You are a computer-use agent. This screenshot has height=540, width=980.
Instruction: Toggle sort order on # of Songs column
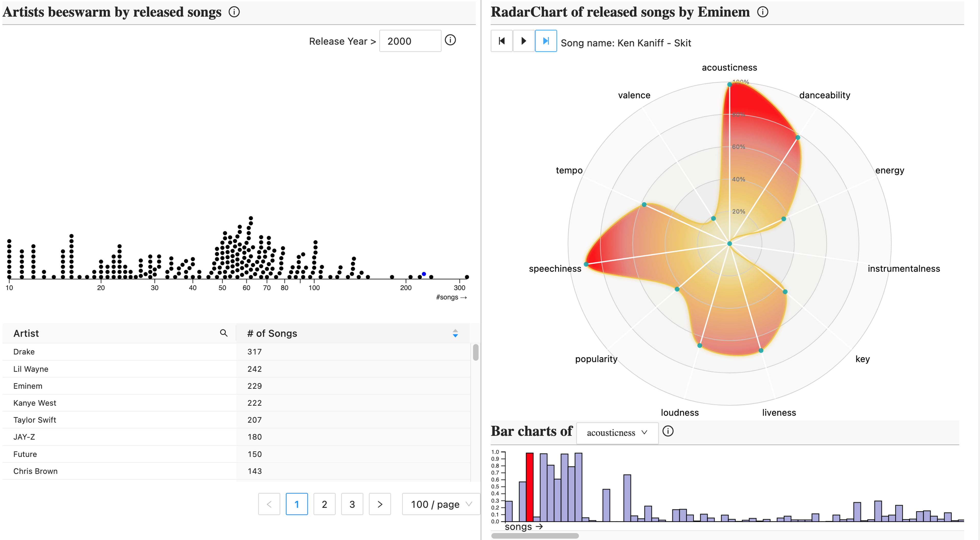click(455, 333)
